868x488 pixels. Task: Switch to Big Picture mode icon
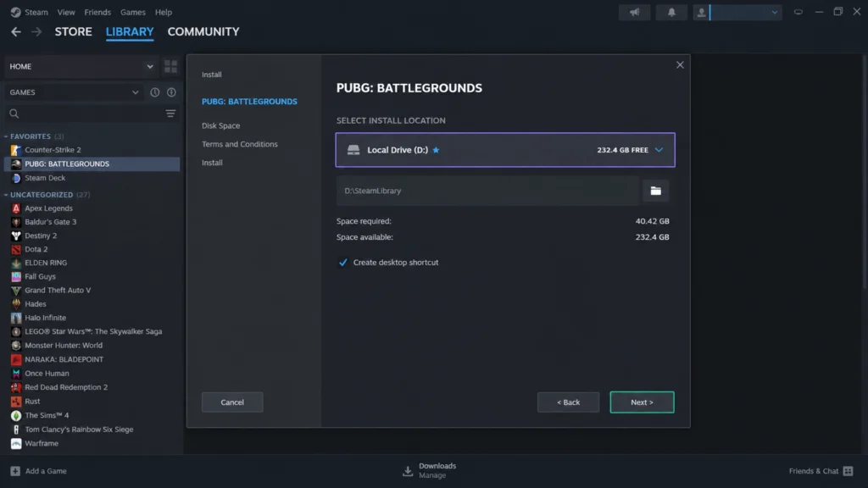tap(798, 12)
